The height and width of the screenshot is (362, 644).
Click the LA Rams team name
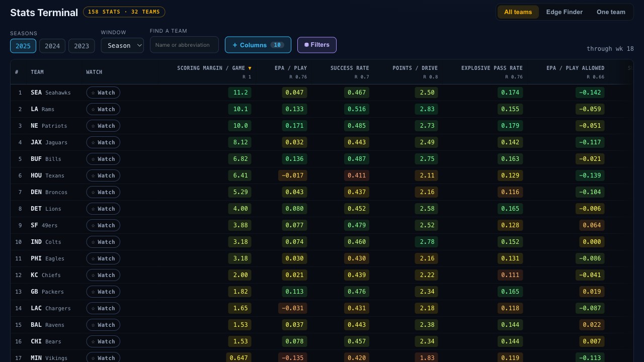pyautogui.click(x=43, y=109)
